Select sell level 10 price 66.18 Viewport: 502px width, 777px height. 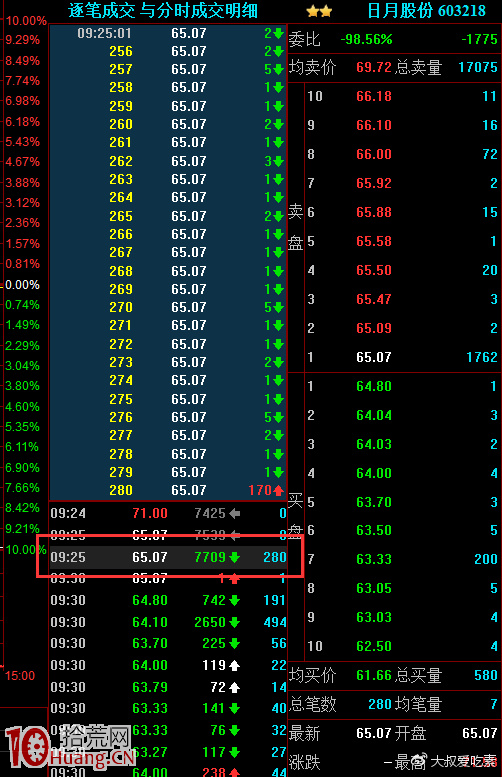tap(374, 96)
